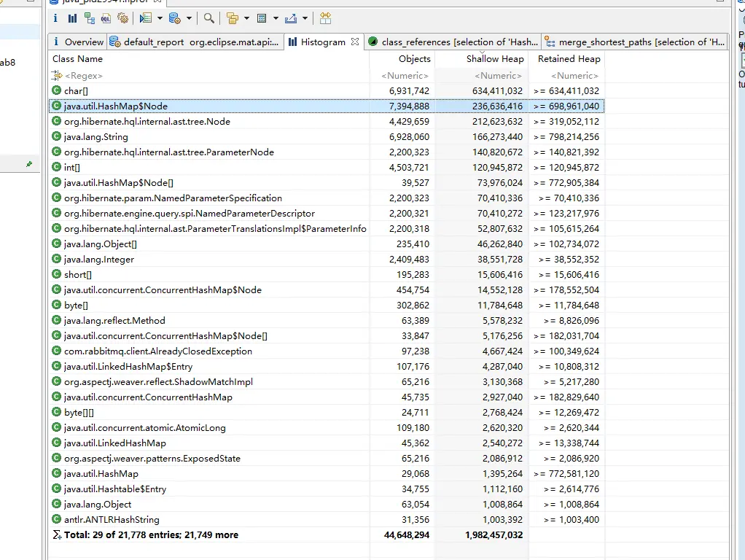Open heap dump Overview from toolbar info icon
Screen dimensions: 745x560
55,18
